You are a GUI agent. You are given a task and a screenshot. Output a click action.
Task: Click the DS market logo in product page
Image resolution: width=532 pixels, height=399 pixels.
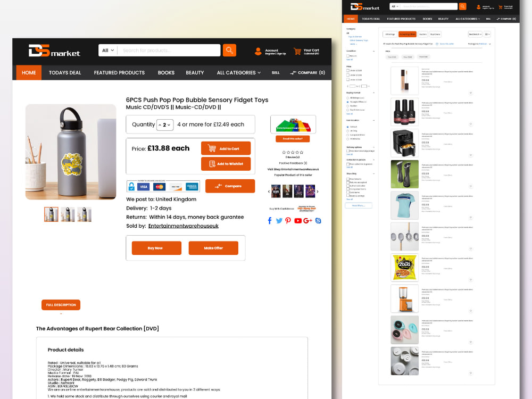point(54,51)
